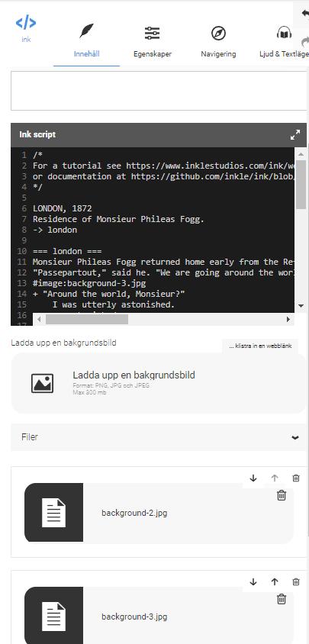Open the Navigering tab

click(218, 42)
